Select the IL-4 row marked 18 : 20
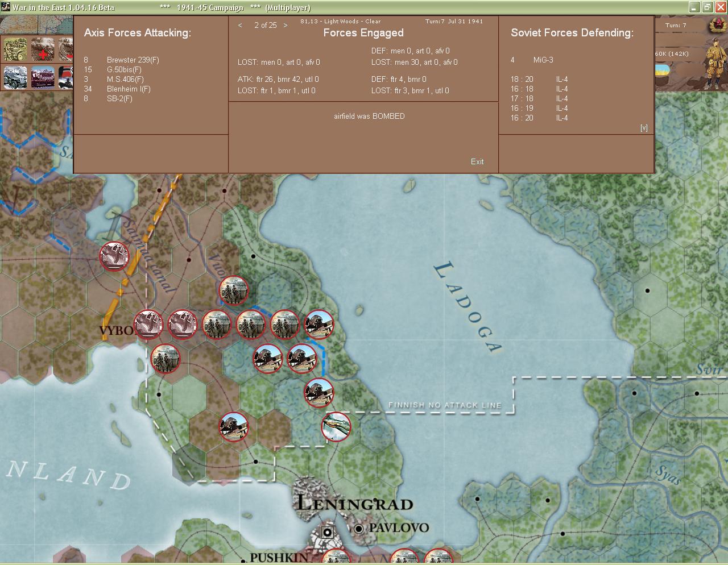Image resolution: width=728 pixels, height=565 pixels. pyautogui.click(x=539, y=79)
